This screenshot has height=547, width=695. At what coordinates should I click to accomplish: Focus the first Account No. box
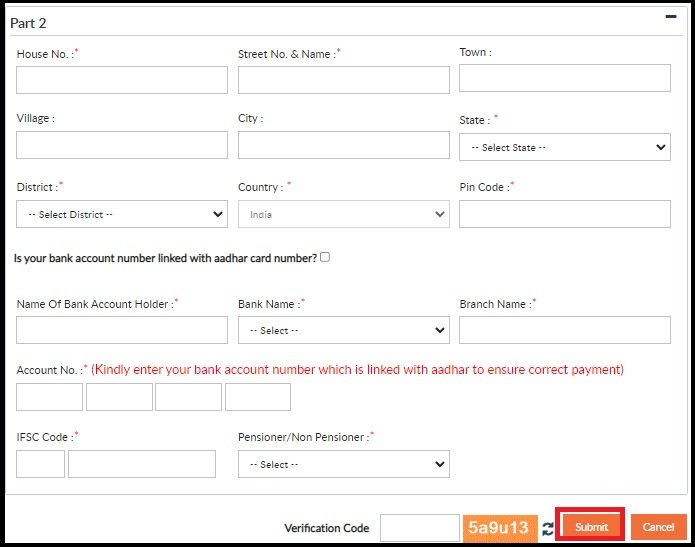[49, 397]
